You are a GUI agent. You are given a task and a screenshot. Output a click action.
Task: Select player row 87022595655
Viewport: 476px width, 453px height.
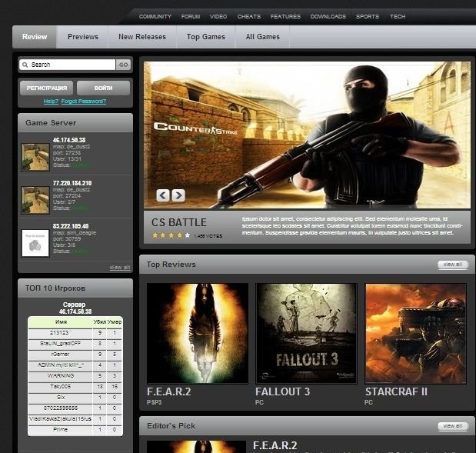[x=75, y=408]
